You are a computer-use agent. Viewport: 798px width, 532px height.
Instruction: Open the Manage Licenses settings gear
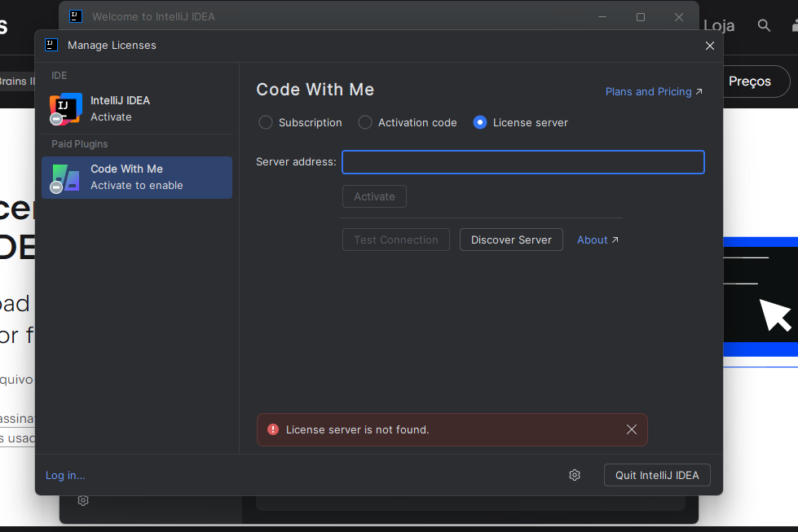click(x=575, y=475)
